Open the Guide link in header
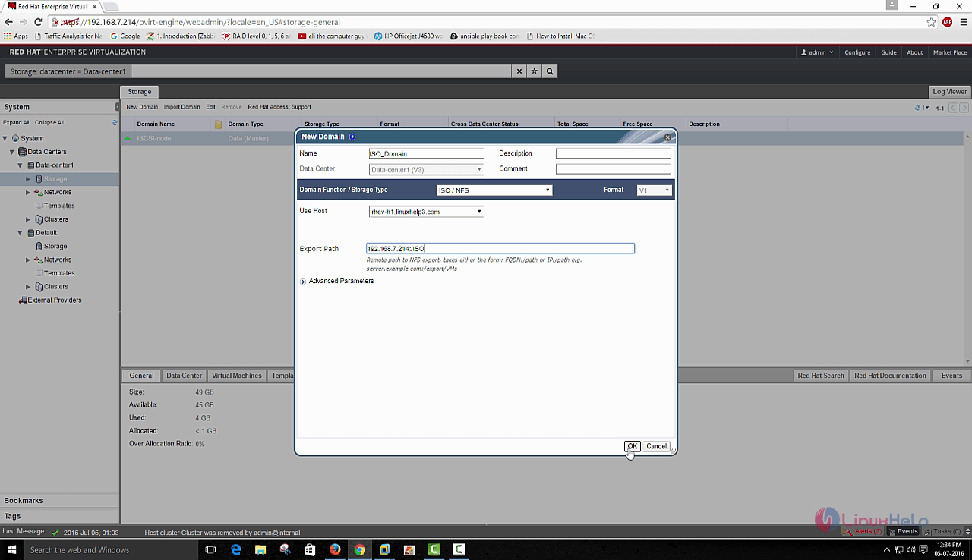This screenshot has width=972, height=560. [x=888, y=52]
